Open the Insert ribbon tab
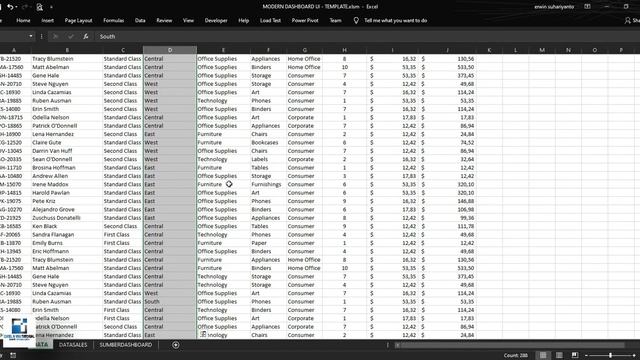This screenshot has width=640, height=360. point(47,20)
